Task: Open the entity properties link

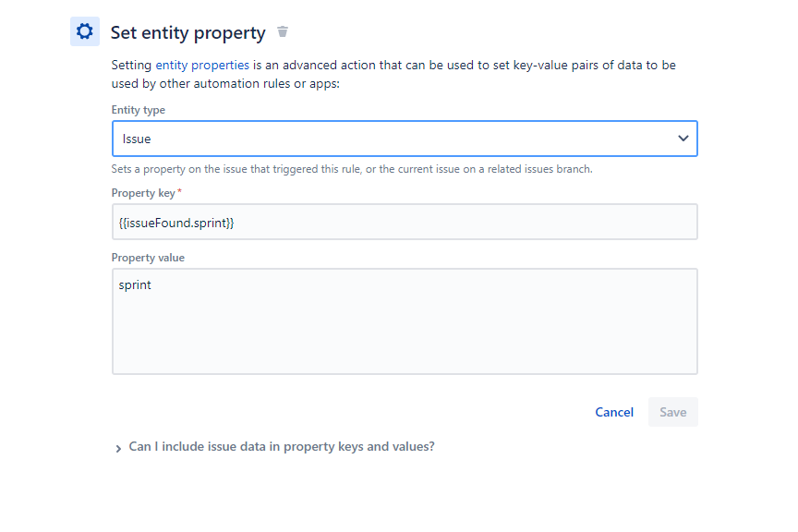Action: point(202,66)
